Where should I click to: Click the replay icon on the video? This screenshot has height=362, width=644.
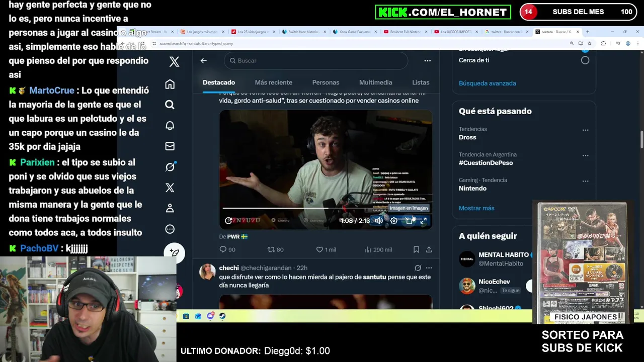228,220
